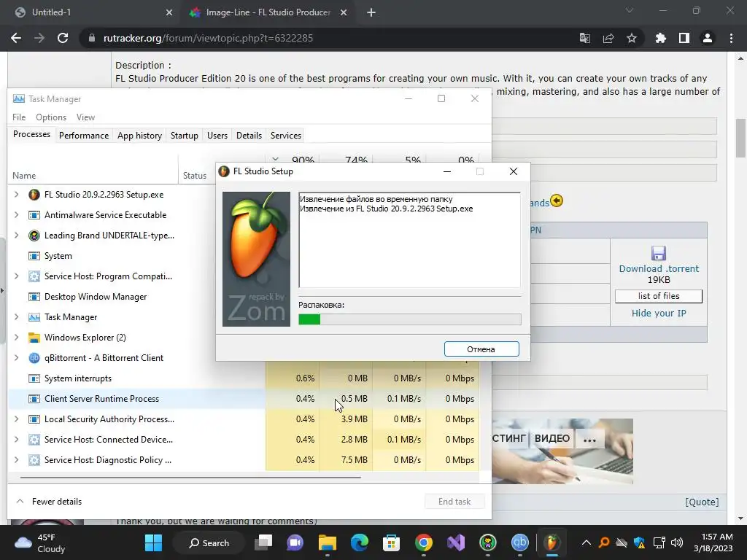Image resolution: width=747 pixels, height=560 pixels.
Task: Close the Untitled-1 browser tab
Action: tap(169, 12)
